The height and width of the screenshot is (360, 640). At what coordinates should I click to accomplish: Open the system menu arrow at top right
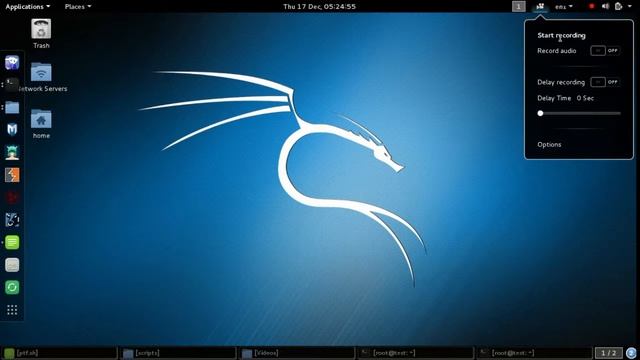coord(630,7)
